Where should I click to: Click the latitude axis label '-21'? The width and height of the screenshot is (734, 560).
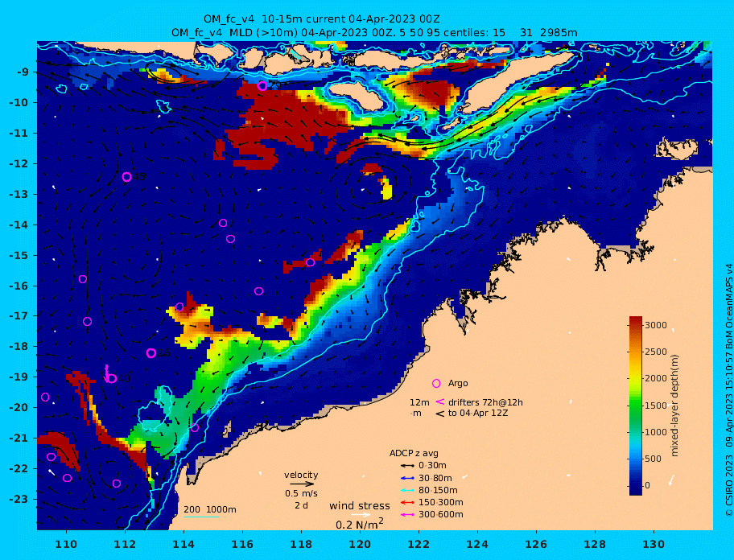click(19, 438)
